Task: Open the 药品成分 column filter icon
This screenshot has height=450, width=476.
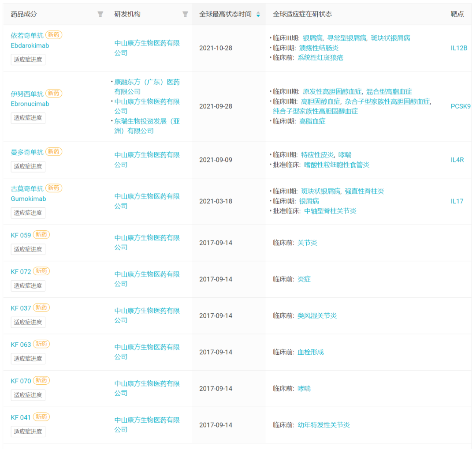Action: point(100,14)
